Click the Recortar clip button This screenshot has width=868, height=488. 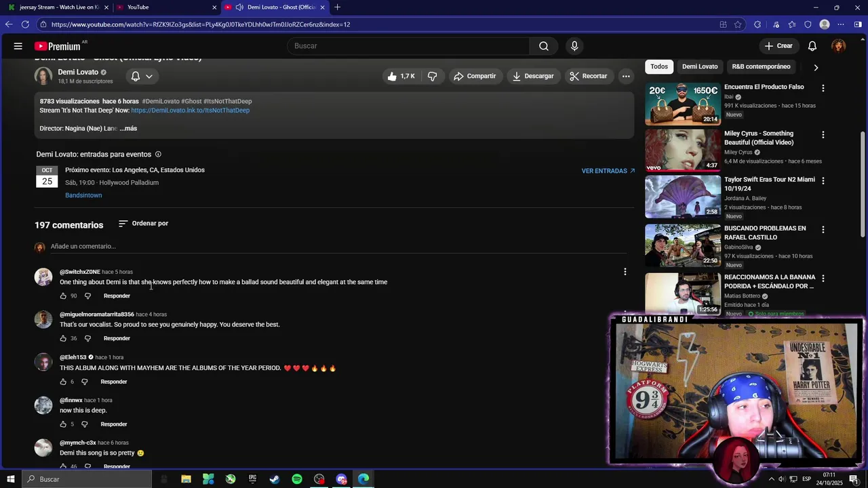pyautogui.click(x=589, y=76)
